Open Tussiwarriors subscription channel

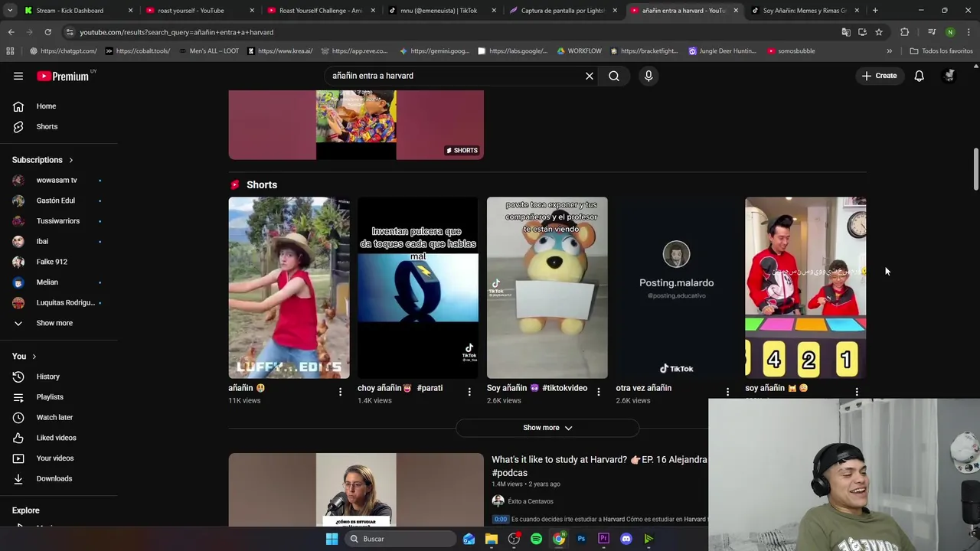pos(59,221)
